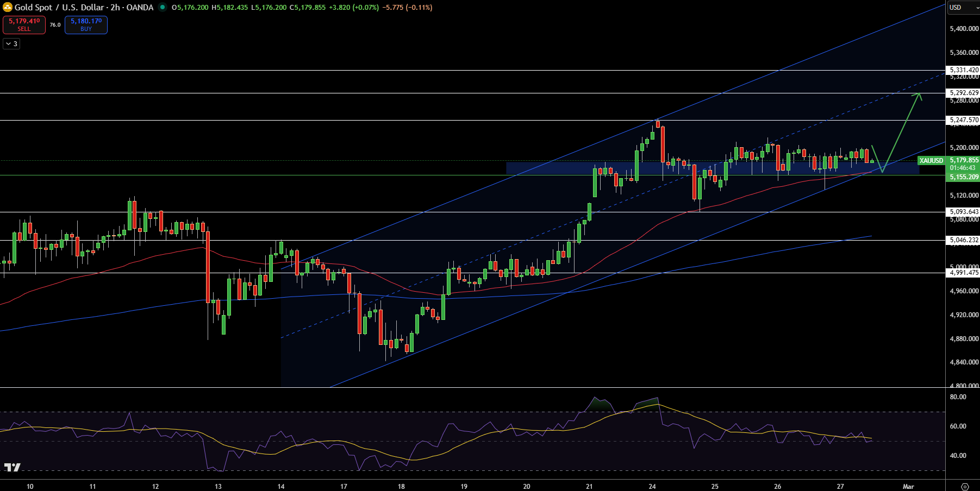The height and width of the screenshot is (491, 980).
Task: Click the 5,093.643 price level label
Action: point(964,212)
